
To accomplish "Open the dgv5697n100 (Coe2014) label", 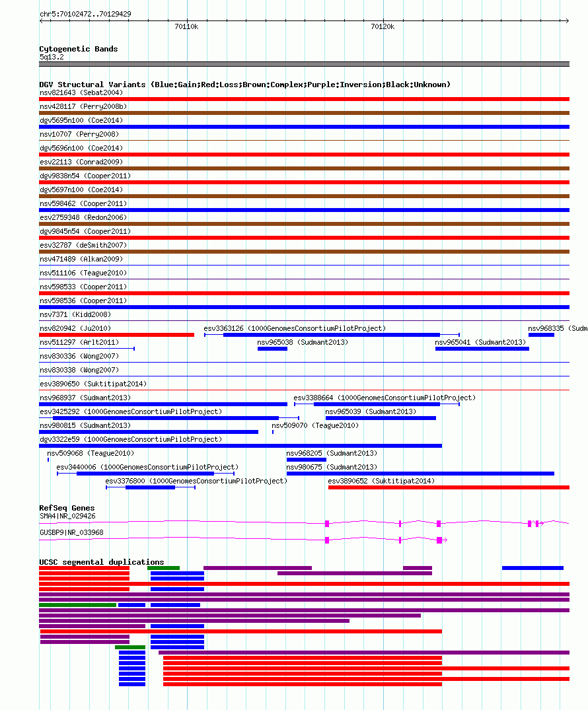I will [81, 190].
